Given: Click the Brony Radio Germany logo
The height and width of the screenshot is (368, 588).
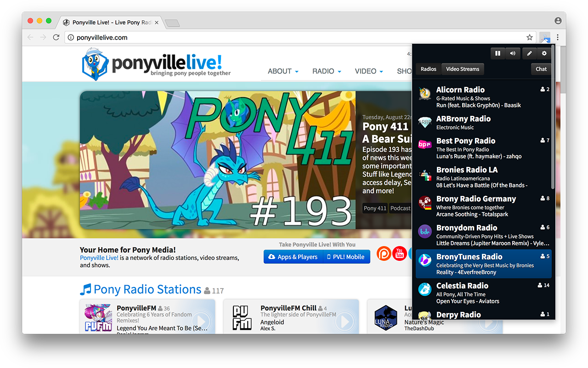Looking at the screenshot, I should [425, 203].
